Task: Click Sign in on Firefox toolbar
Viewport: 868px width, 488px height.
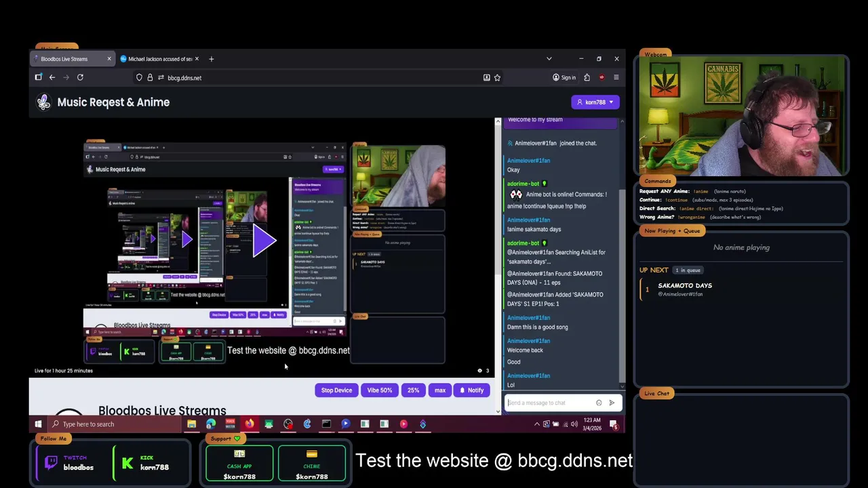Action: [x=564, y=77]
